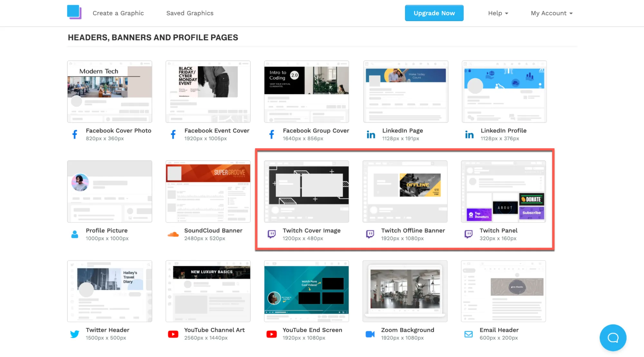Screen dimensions: 644x357
Task: Select the YouTube End Screen thumbnail
Action: [306, 291]
